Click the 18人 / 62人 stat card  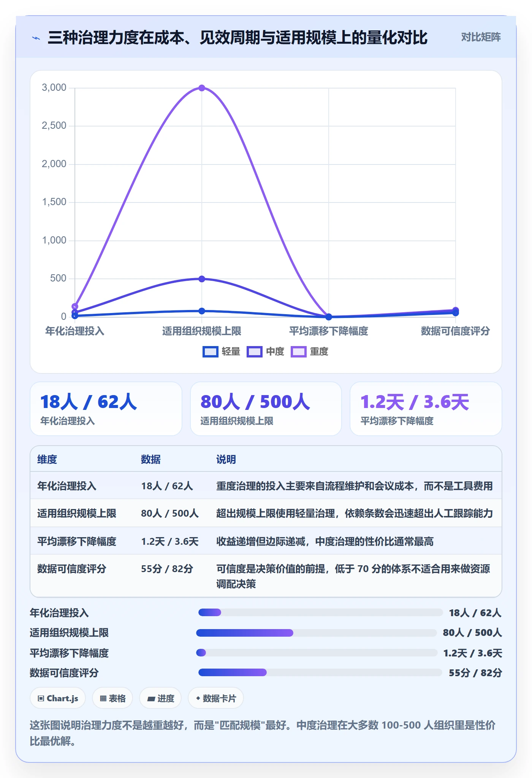pyautogui.click(x=106, y=409)
